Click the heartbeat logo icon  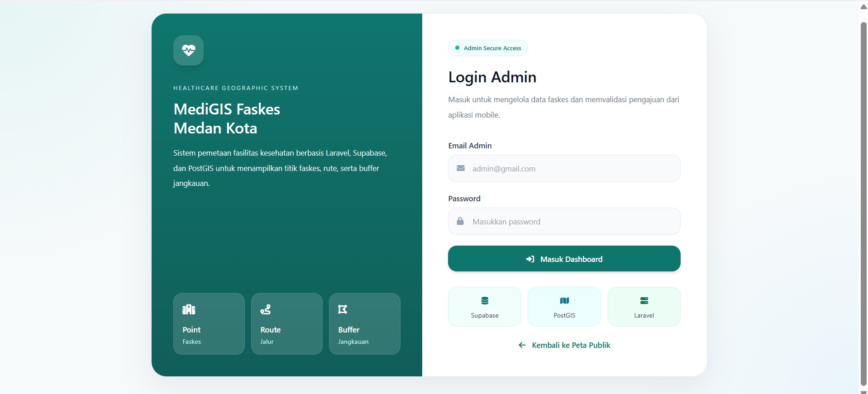coord(188,50)
